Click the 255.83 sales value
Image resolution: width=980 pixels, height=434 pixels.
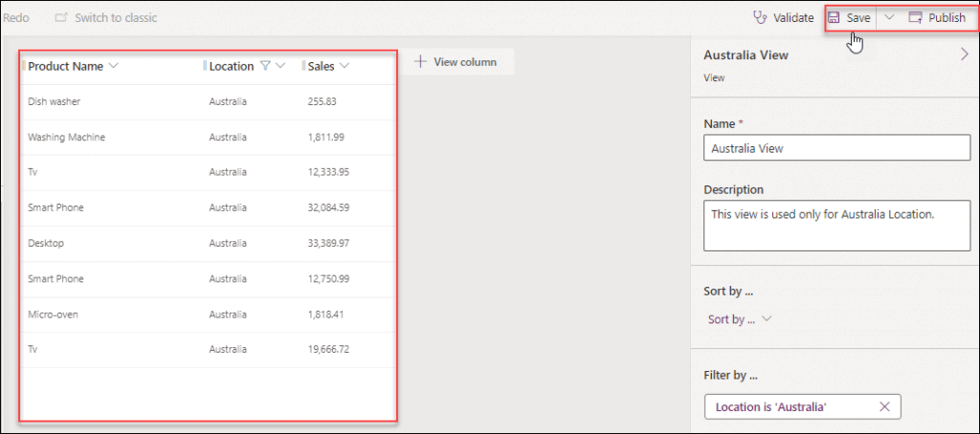[x=322, y=101]
